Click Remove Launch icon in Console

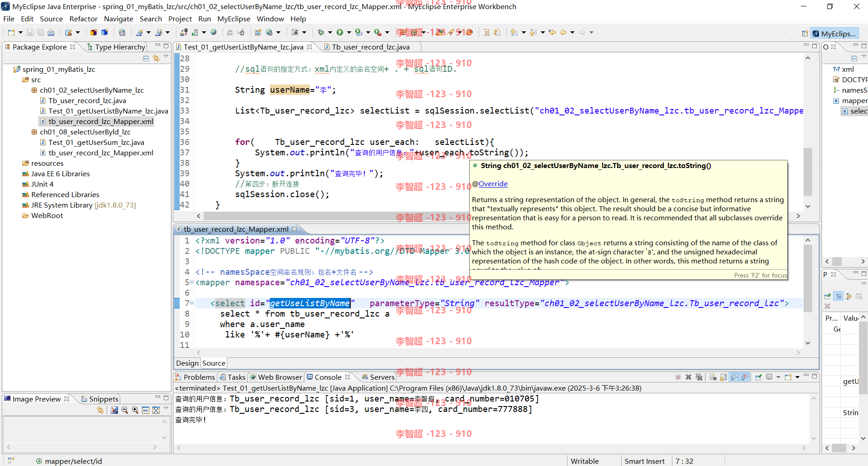[x=688, y=377]
